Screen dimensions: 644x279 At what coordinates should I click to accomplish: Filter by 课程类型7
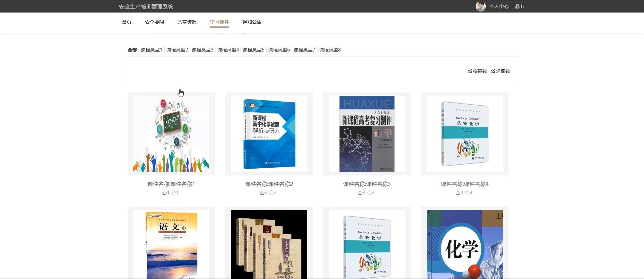304,50
